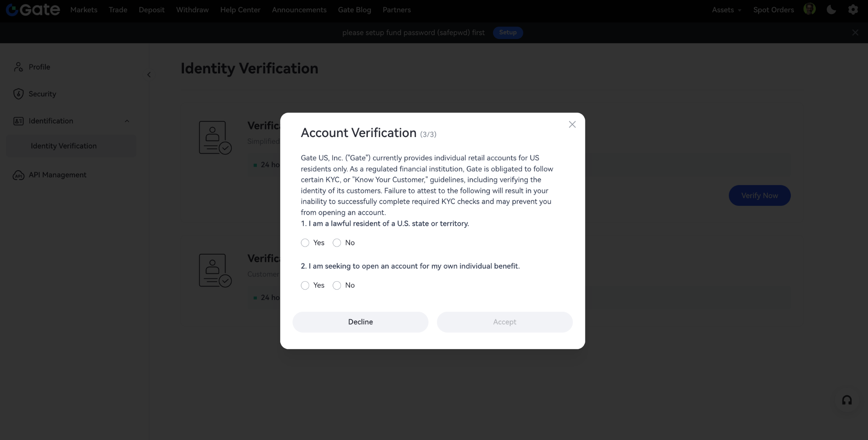
Task: Dismiss the fund password banner
Action: [855, 33]
